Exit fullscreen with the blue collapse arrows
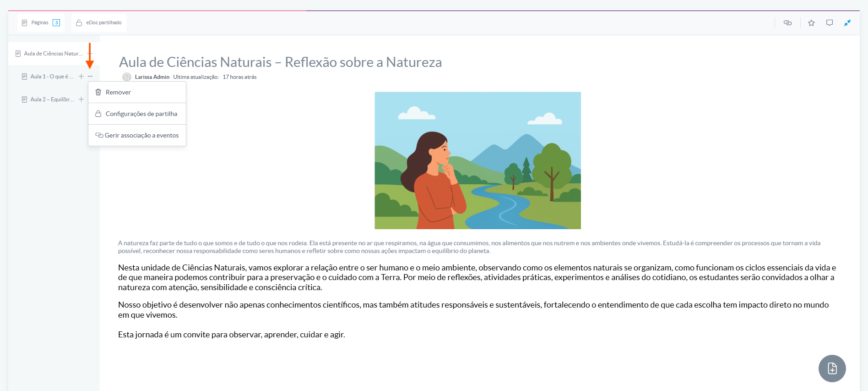The height and width of the screenshot is (391, 868). [x=847, y=22]
